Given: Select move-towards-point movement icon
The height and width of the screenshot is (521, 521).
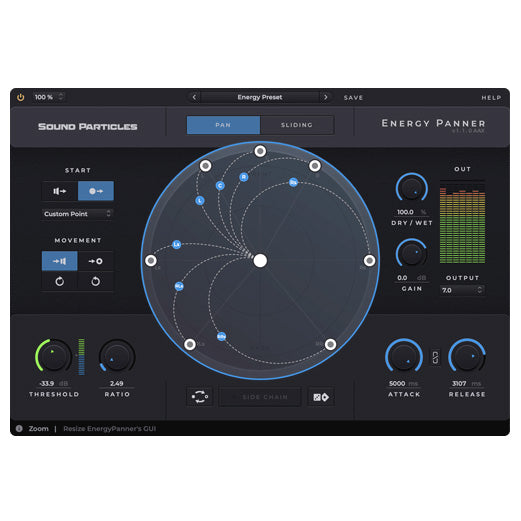Looking at the screenshot, I should pos(96,261).
